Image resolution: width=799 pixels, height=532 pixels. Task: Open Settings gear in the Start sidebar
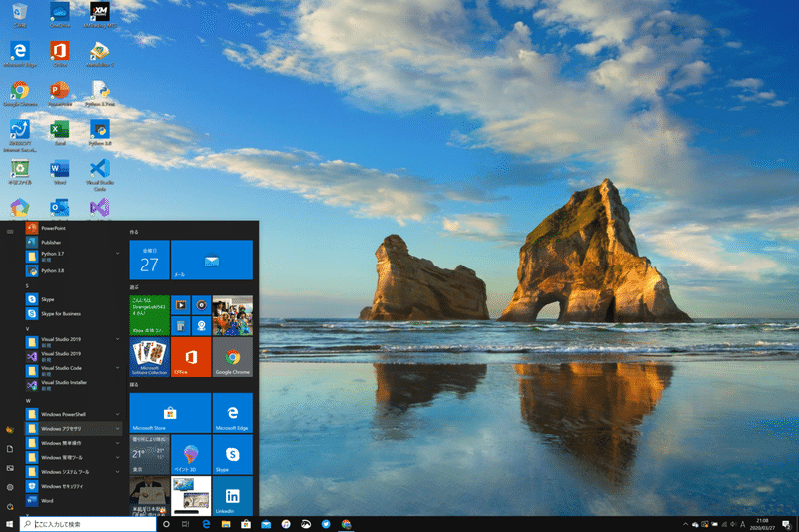pyautogui.click(x=10, y=487)
